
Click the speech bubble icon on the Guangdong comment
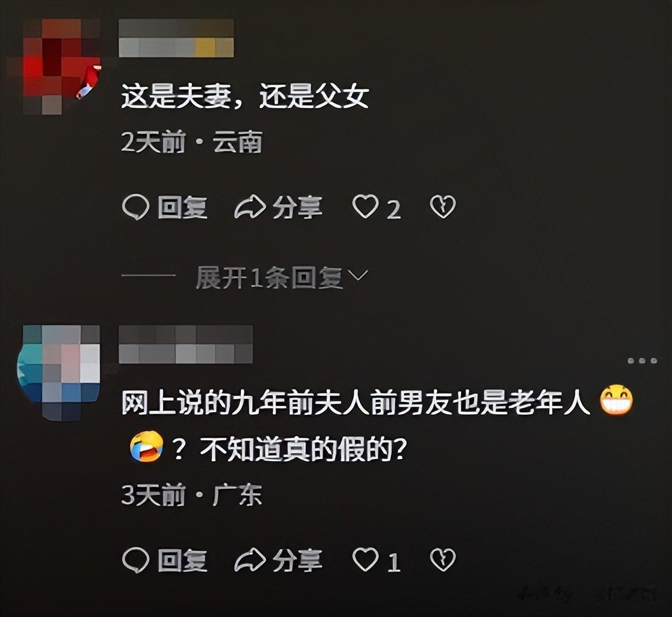136,560
